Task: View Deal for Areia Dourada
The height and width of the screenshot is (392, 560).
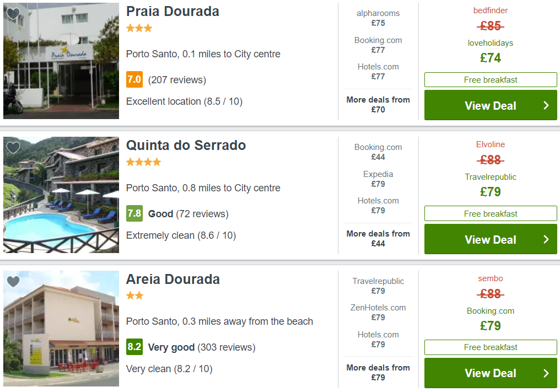Action: [x=491, y=373]
